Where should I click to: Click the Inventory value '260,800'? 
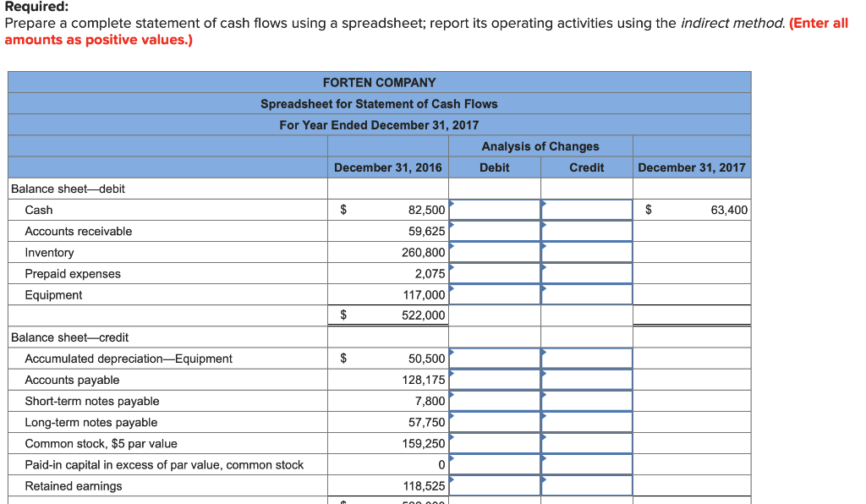[x=423, y=252]
